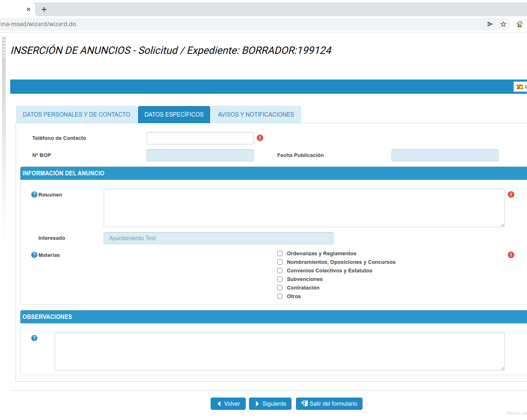Open the help icon next to Resumen
Viewport: 527px width, 420px height.
pyautogui.click(x=34, y=195)
